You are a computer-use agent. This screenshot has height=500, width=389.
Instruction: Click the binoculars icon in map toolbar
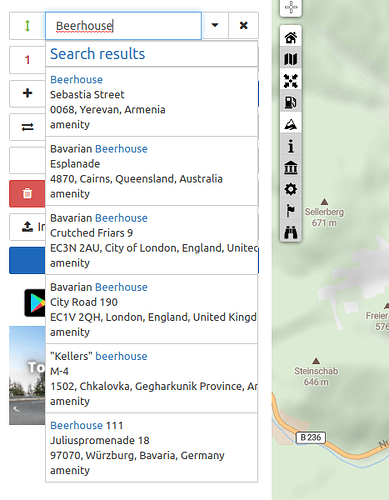pyautogui.click(x=291, y=232)
